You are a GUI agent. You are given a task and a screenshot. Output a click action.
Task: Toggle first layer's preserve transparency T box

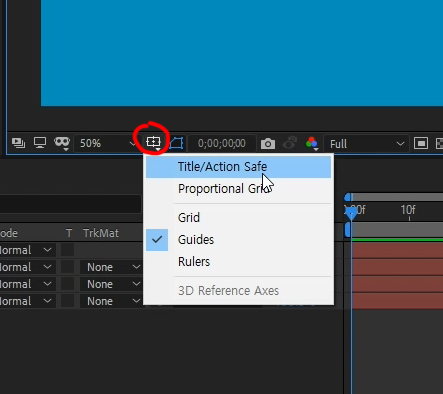click(68, 250)
